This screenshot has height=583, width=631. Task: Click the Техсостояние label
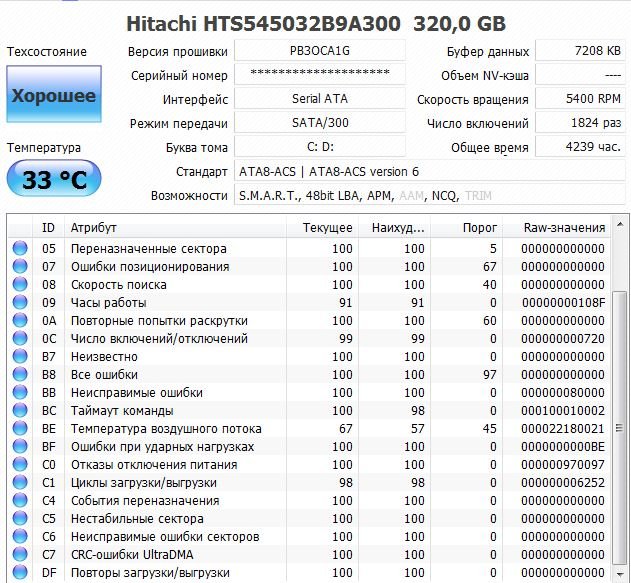tap(47, 52)
